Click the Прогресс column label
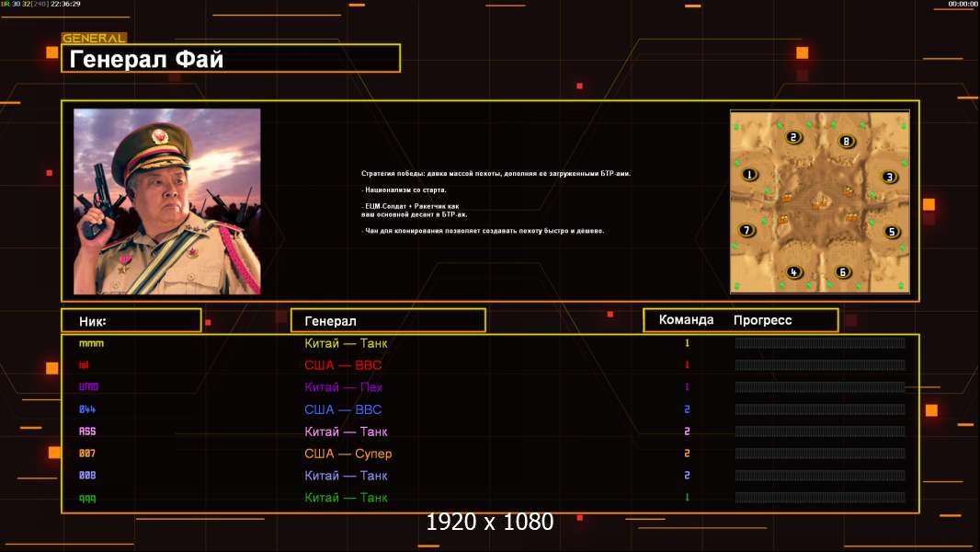This screenshot has width=980, height=552. (x=762, y=320)
